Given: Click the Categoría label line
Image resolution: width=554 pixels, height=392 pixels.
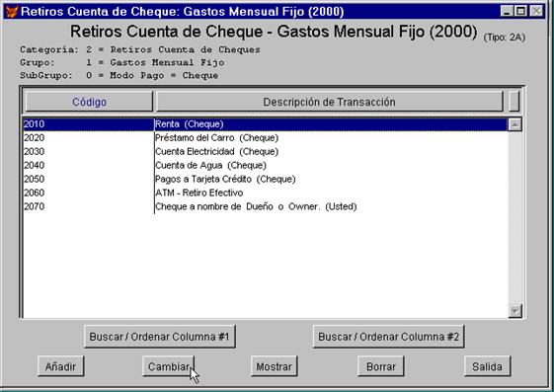Looking at the screenshot, I should tap(140, 49).
